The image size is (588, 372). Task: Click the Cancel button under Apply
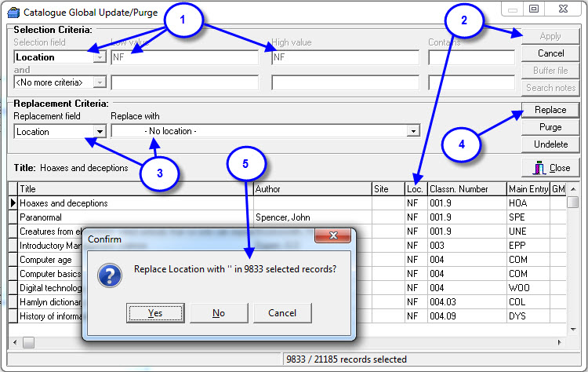(550, 53)
